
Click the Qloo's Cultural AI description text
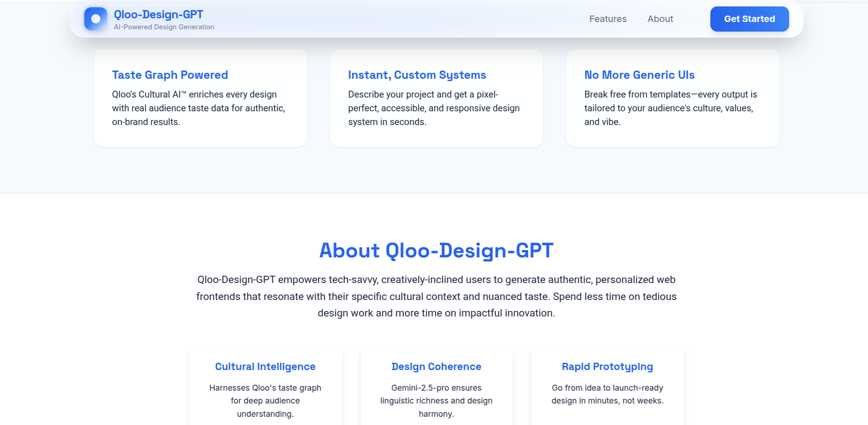199,108
